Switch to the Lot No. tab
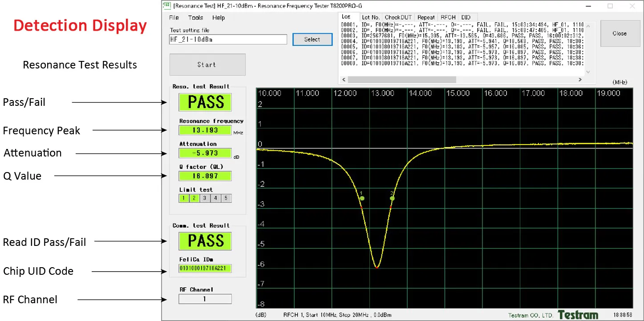This screenshot has width=644, height=321. click(371, 17)
